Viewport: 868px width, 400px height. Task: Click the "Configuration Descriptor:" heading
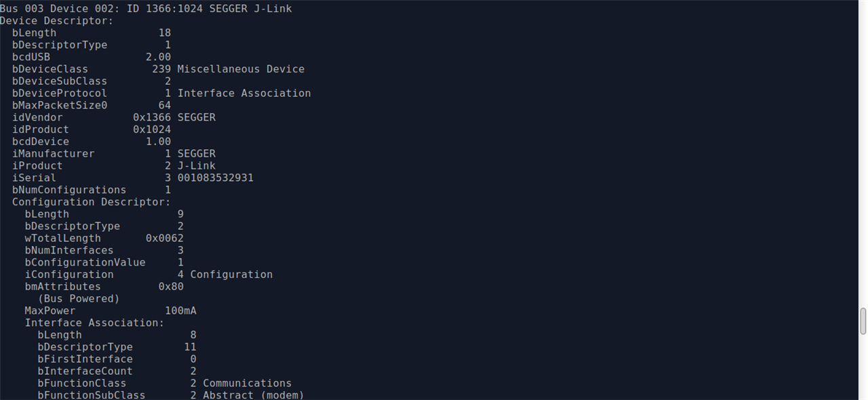[x=91, y=202]
